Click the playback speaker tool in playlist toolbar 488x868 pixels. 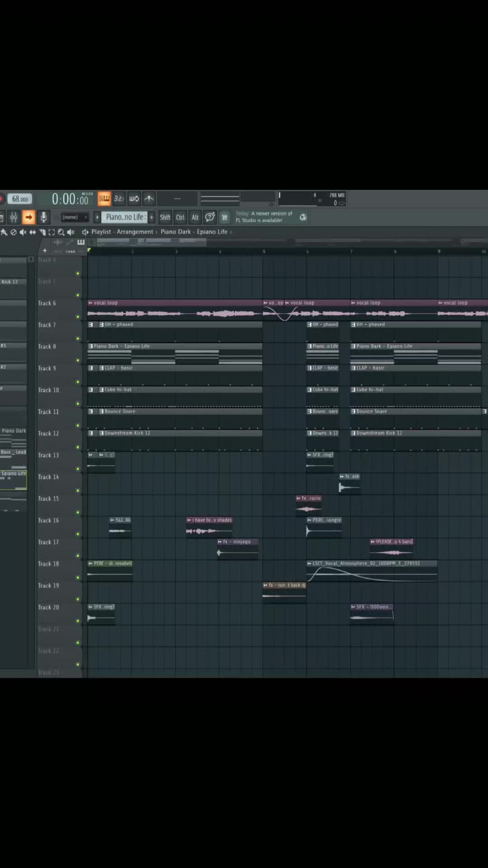click(x=70, y=232)
